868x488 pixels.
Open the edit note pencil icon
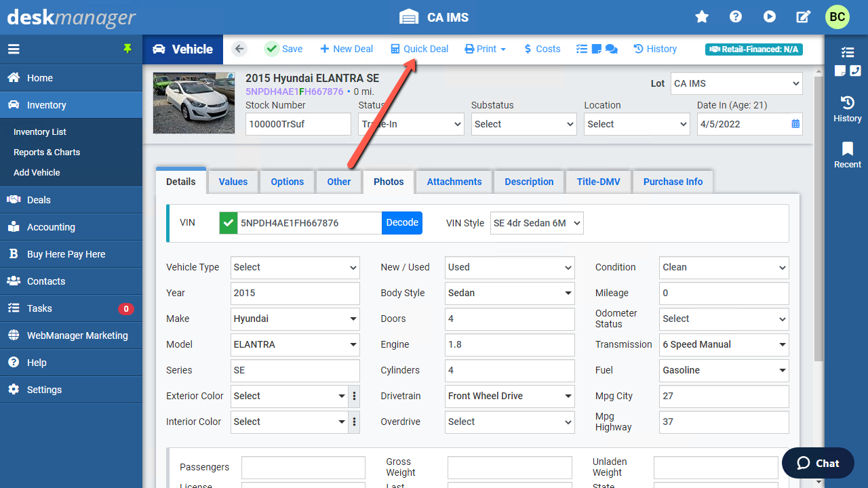tap(804, 17)
